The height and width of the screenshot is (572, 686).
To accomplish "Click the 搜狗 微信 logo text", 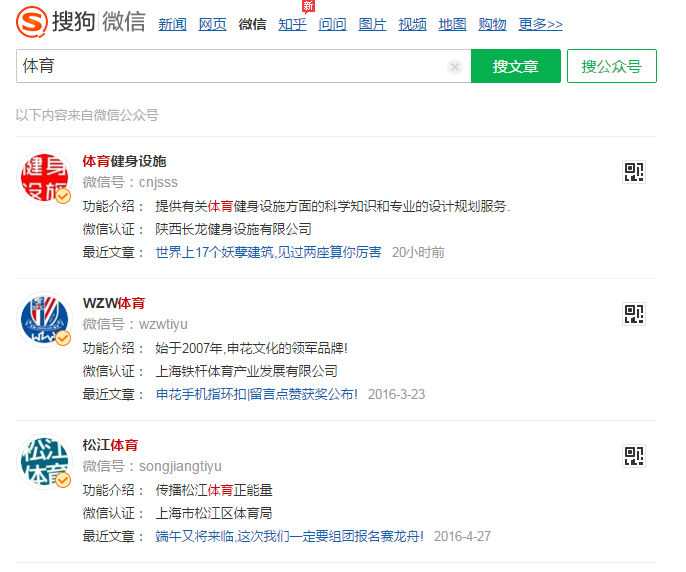I will [99, 21].
